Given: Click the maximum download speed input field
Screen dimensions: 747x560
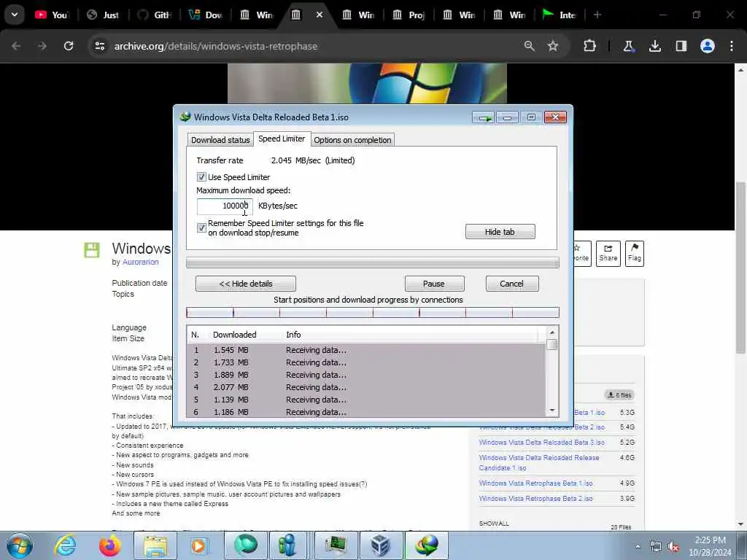Looking at the screenshot, I should coord(225,206).
